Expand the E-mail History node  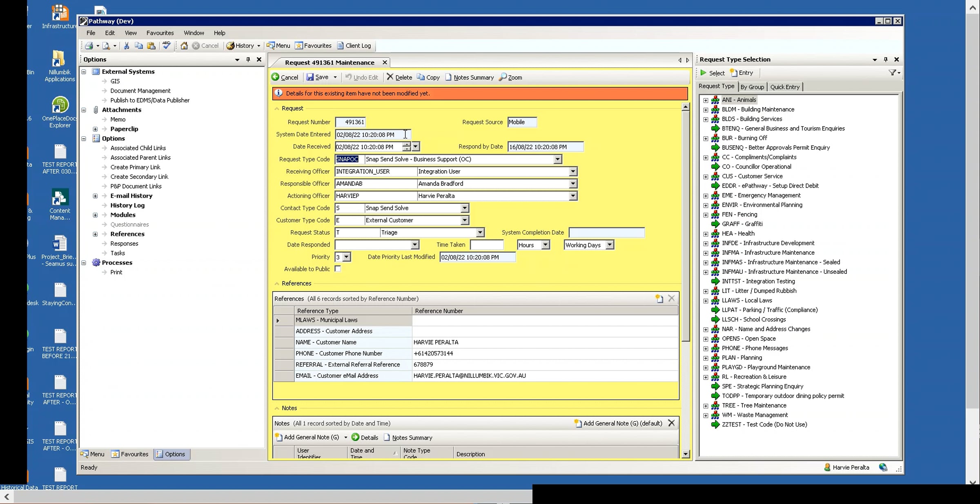[x=95, y=196]
